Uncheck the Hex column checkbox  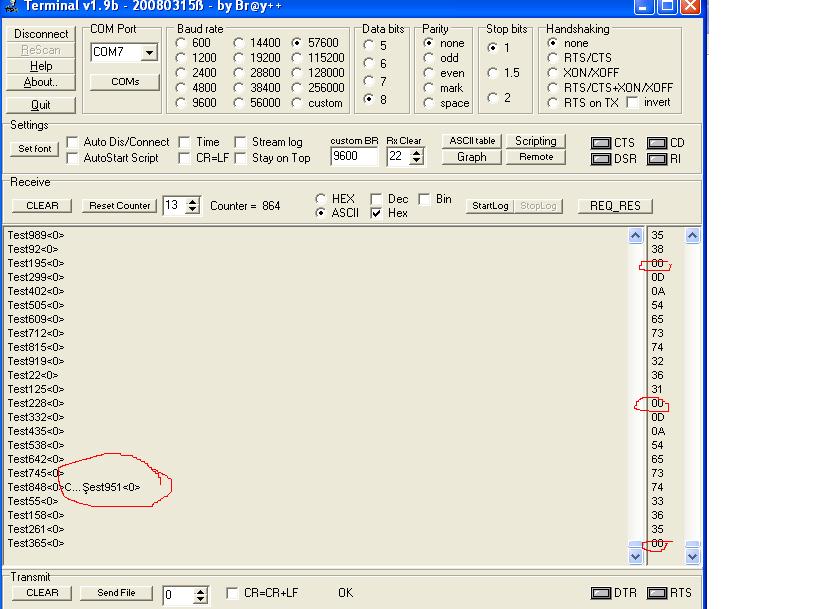pos(376,213)
